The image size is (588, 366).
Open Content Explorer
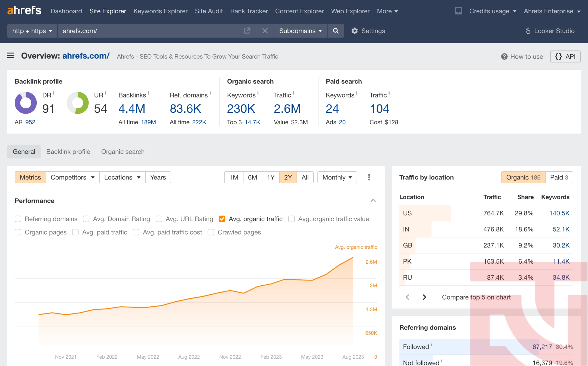[299, 11]
